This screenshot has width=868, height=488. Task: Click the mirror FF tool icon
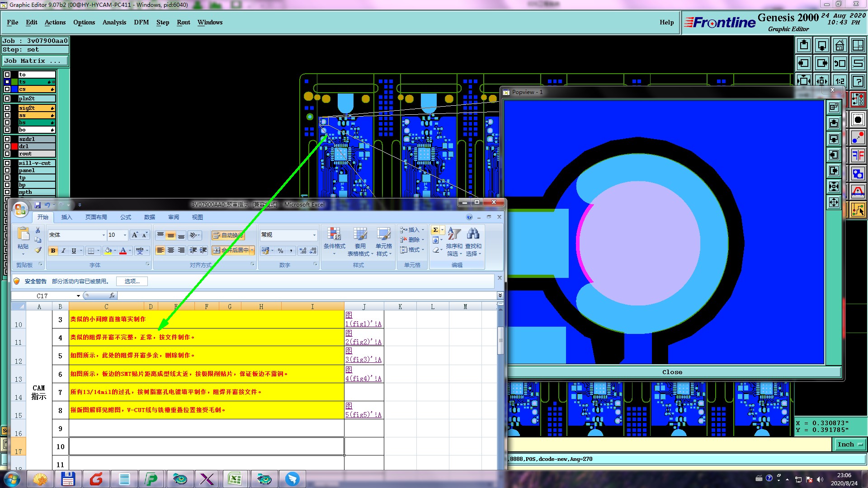[x=858, y=156]
